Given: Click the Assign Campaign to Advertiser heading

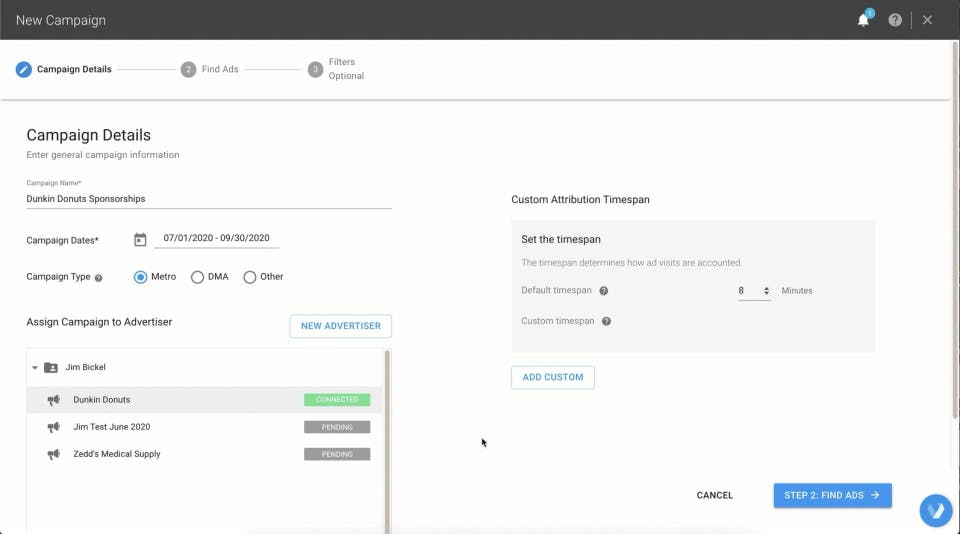Looking at the screenshot, I should [99, 322].
